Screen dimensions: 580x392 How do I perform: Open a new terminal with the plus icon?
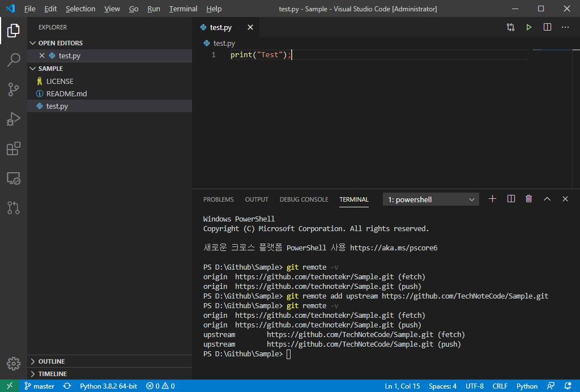(492, 199)
